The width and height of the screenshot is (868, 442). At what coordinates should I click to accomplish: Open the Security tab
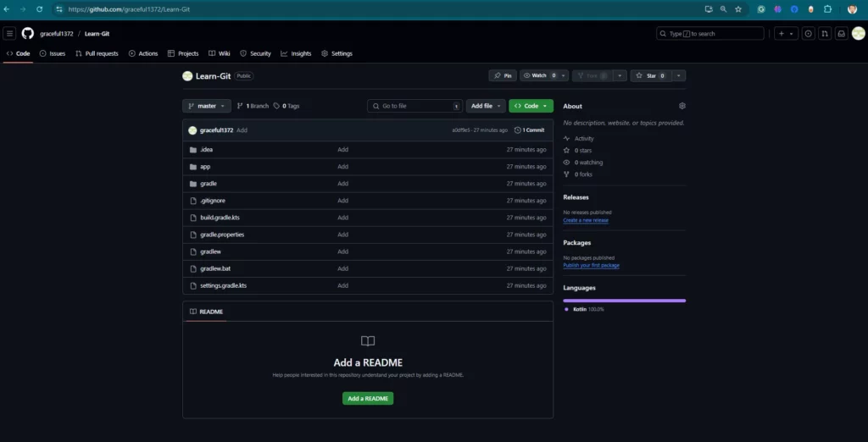click(x=255, y=53)
